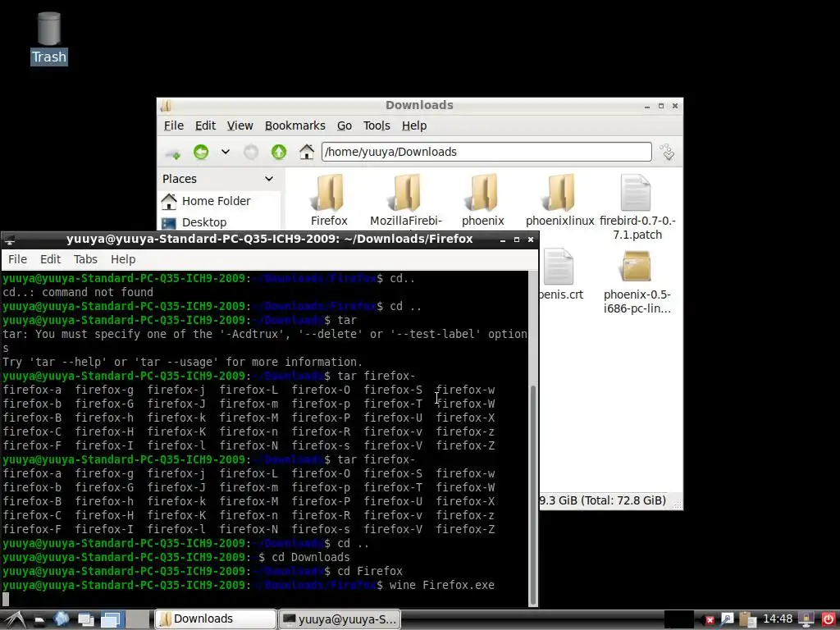Open Help menu in Downloads window

[x=414, y=126]
